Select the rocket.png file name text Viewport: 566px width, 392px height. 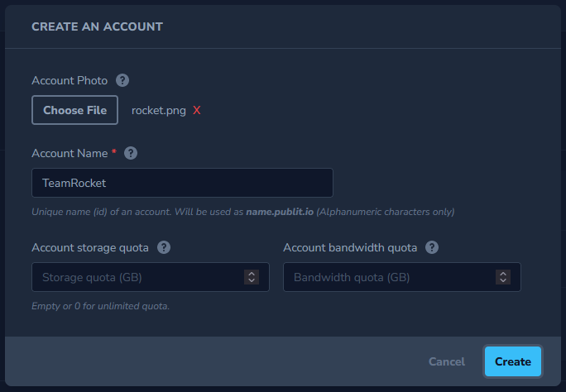159,110
